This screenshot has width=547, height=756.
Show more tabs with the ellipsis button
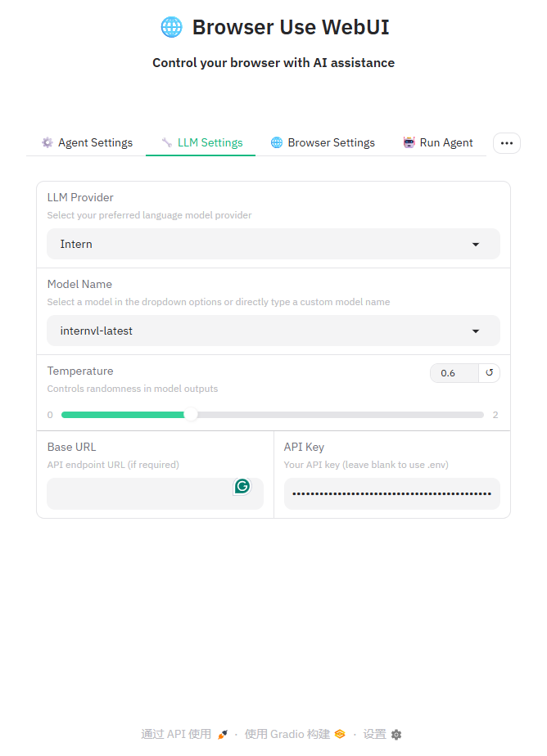point(507,143)
